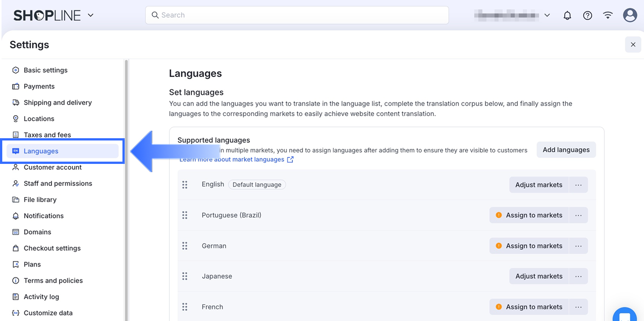Open more options menu for Japanese
Viewport: 644px width, 321px height.
[578, 276]
